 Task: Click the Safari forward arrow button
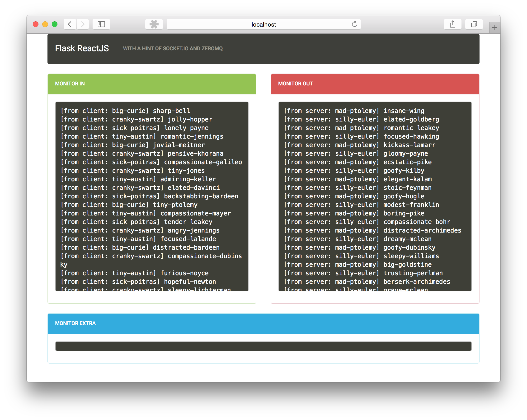[83, 24]
